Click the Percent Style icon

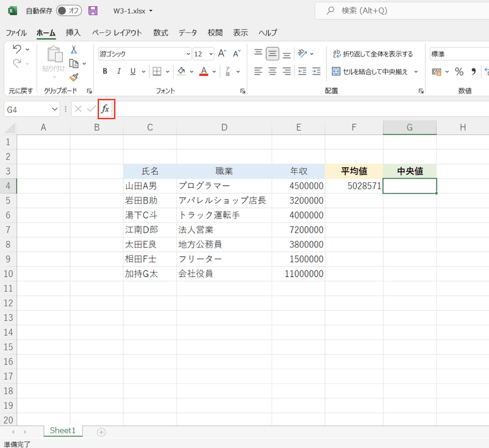pos(459,71)
